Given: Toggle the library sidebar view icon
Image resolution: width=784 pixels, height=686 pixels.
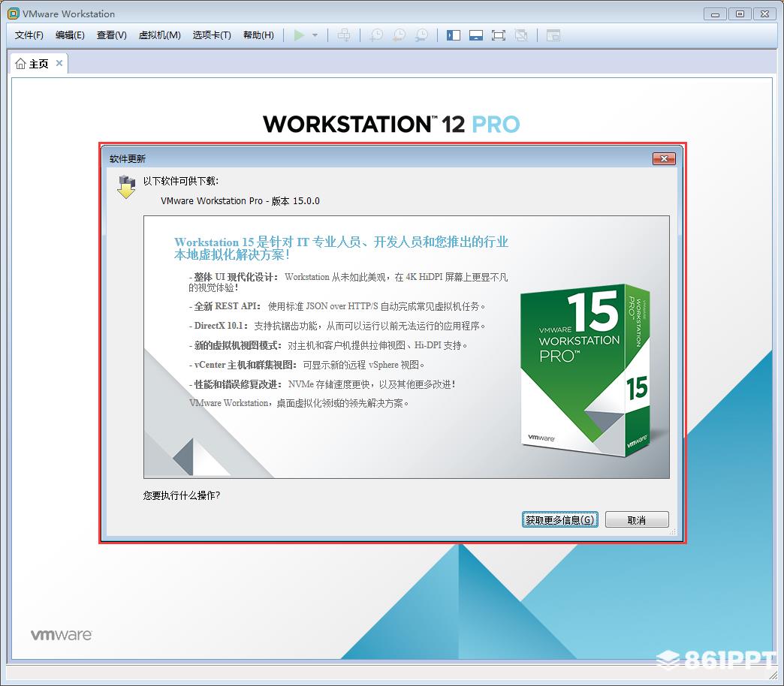Looking at the screenshot, I should point(454,35).
